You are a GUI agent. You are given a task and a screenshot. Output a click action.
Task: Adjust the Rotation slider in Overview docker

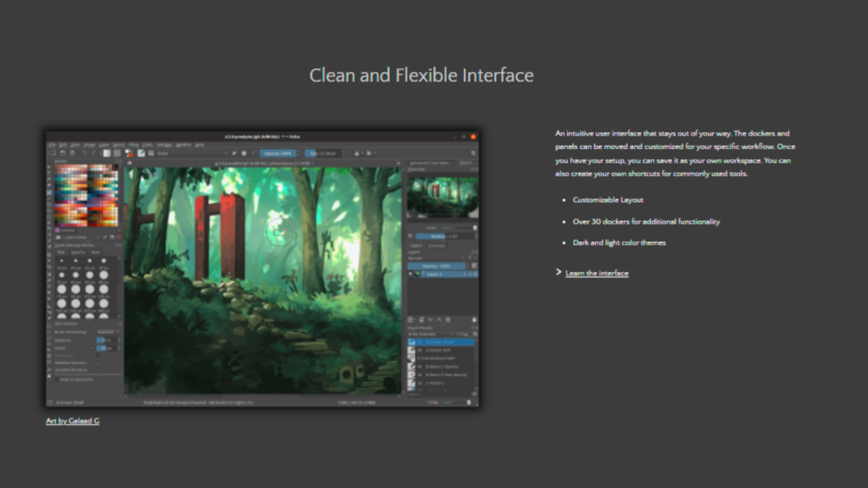pos(444,236)
